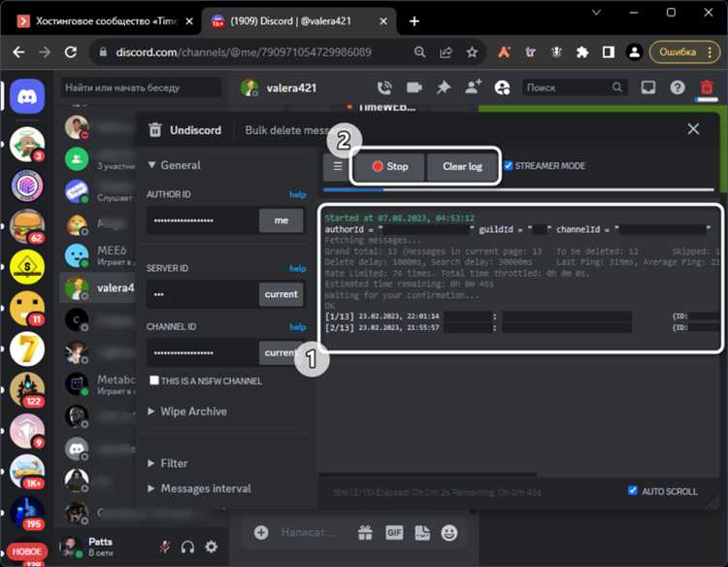
Task: Fill channel ID with current button
Action: (x=281, y=353)
